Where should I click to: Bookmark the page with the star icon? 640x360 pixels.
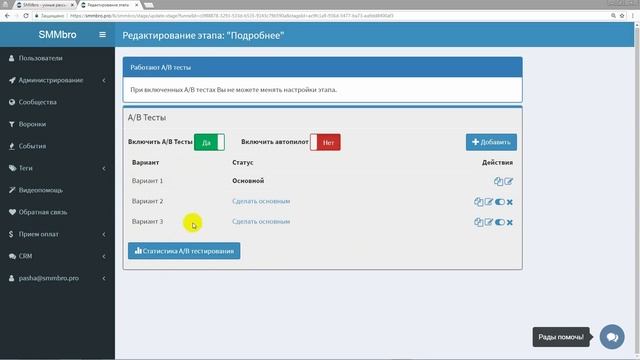tap(622, 16)
